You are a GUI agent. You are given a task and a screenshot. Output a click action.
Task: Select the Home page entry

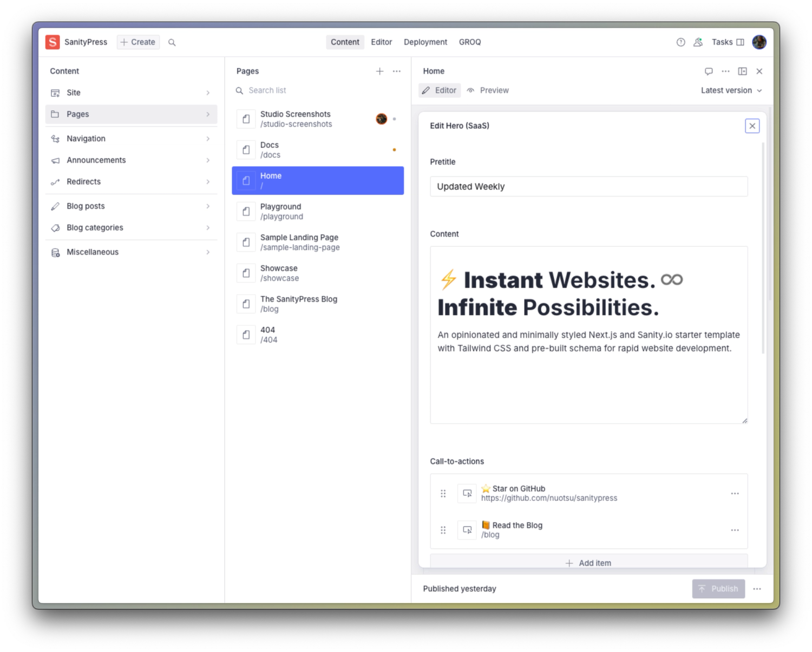point(318,181)
